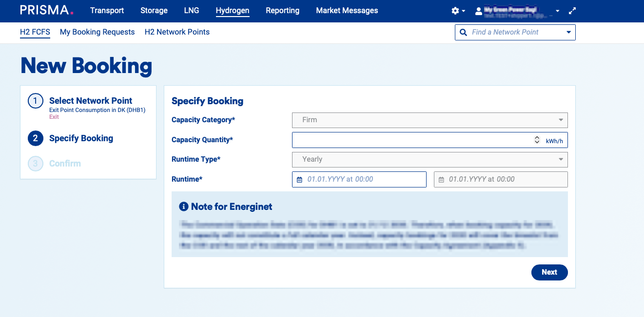The width and height of the screenshot is (644, 317).
Task: Click the search magnifier in network point search
Action: (463, 32)
